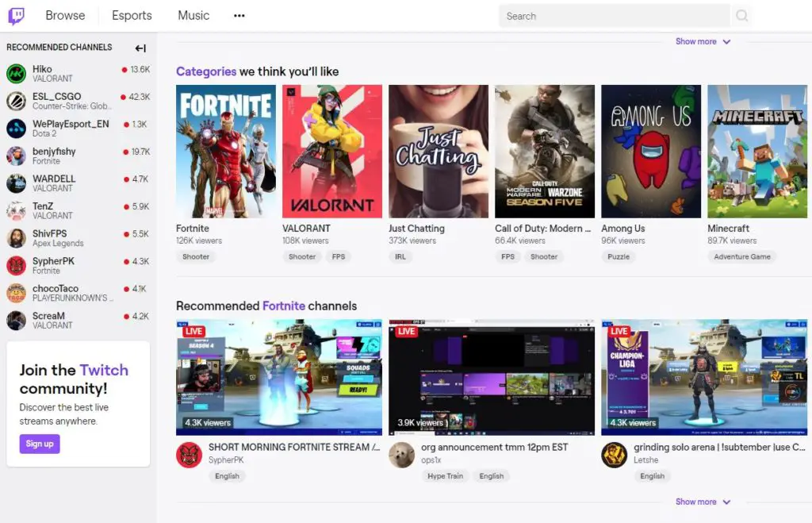This screenshot has width=812, height=523.
Task: Click IRL tag under Just Chatting
Action: (x=400, y=256)
